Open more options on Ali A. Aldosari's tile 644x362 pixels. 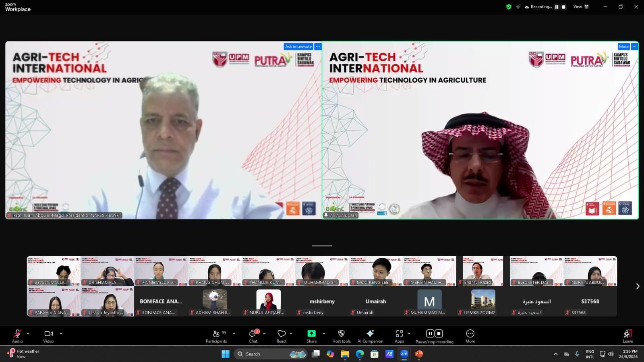[634, 47]
